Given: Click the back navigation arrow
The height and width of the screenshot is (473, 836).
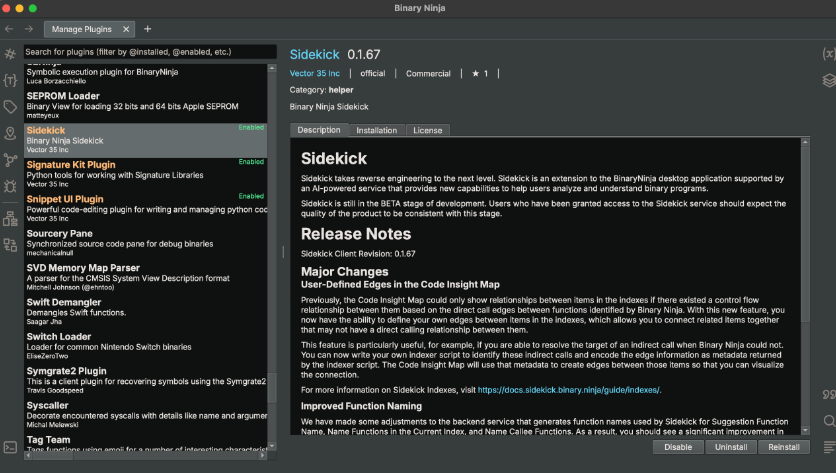Looking at the screenshot, I should pos(10,29).
